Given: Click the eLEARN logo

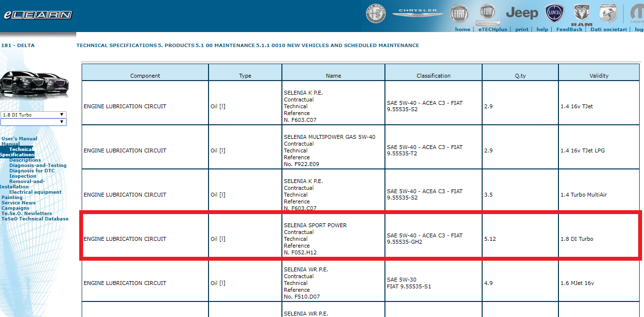Looking at the screenshot, I should 38,15.
